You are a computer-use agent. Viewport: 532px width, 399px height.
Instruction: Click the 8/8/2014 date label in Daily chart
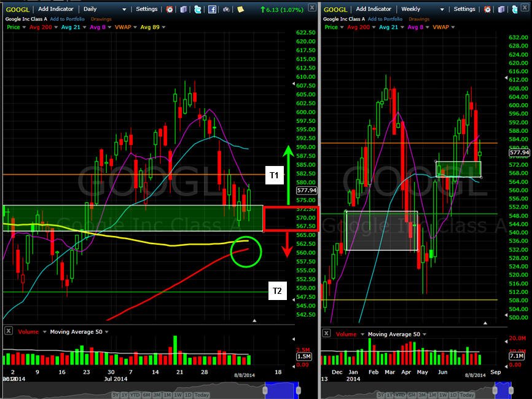coord(244,375)
